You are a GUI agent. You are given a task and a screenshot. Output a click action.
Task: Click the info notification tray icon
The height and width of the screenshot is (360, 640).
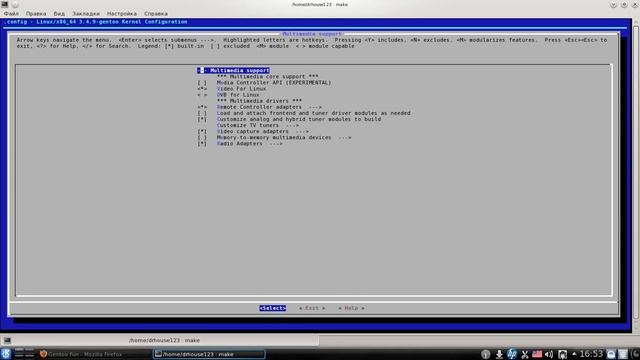[485, 354]
